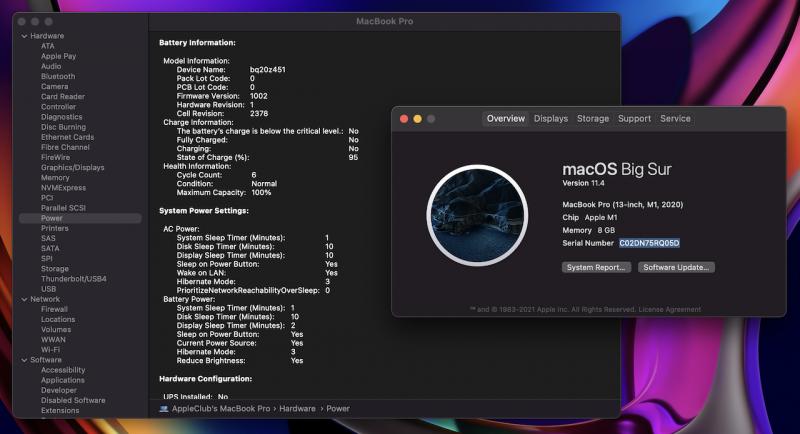Select the highlighted Power entry
The image size is (800, 434).
pos(80,218)
